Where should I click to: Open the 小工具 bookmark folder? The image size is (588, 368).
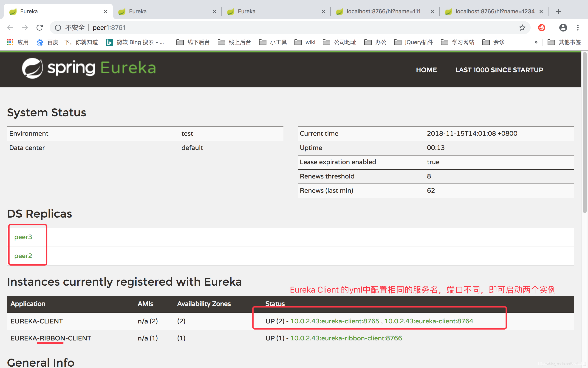[273, 42]
